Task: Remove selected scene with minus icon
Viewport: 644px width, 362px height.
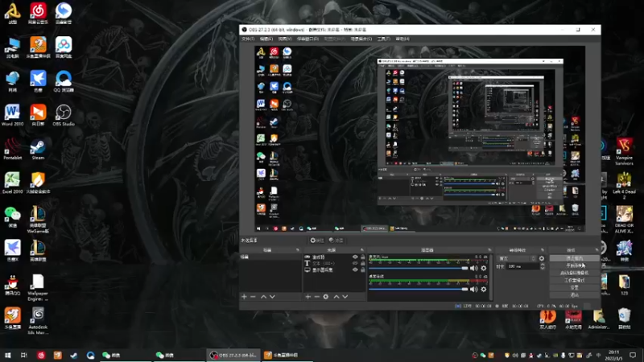Action: click(253, 296)
